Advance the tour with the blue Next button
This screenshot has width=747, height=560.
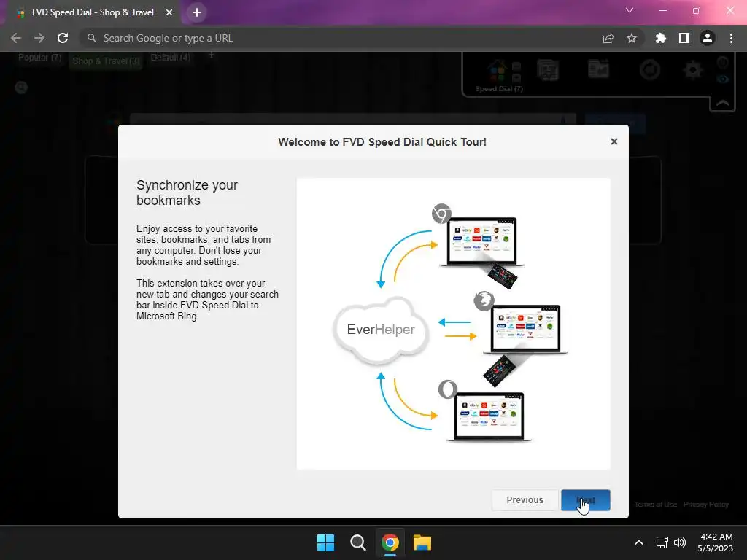[586, 500]
